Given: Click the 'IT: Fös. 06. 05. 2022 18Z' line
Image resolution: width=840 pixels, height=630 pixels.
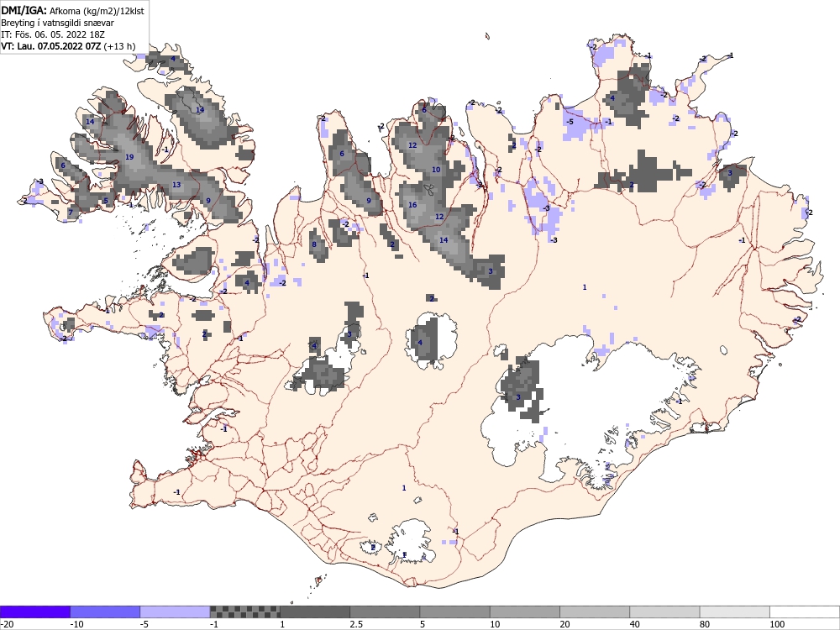Looking at the screenshot, I should point(53,34).
